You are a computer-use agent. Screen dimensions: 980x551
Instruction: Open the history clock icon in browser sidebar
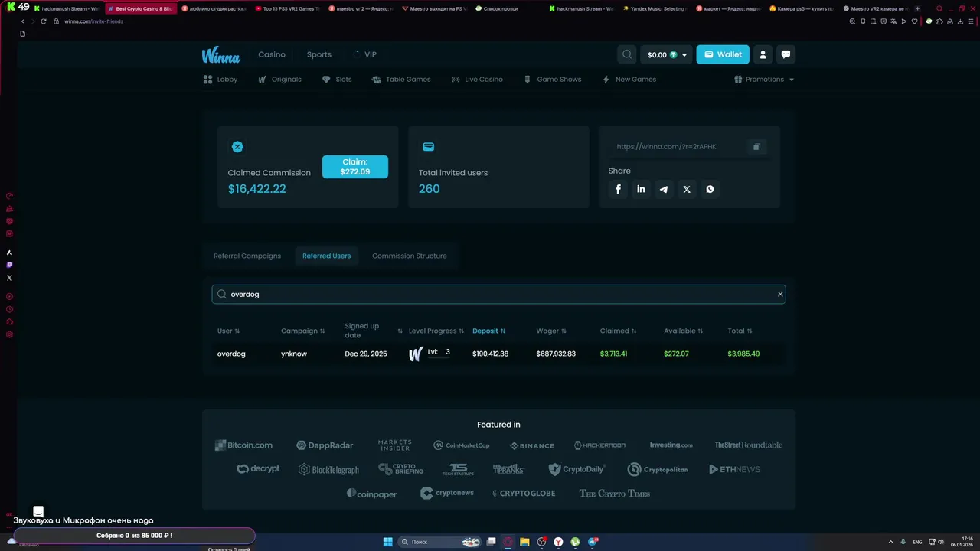pyautogui.click(x=9, y=309)
